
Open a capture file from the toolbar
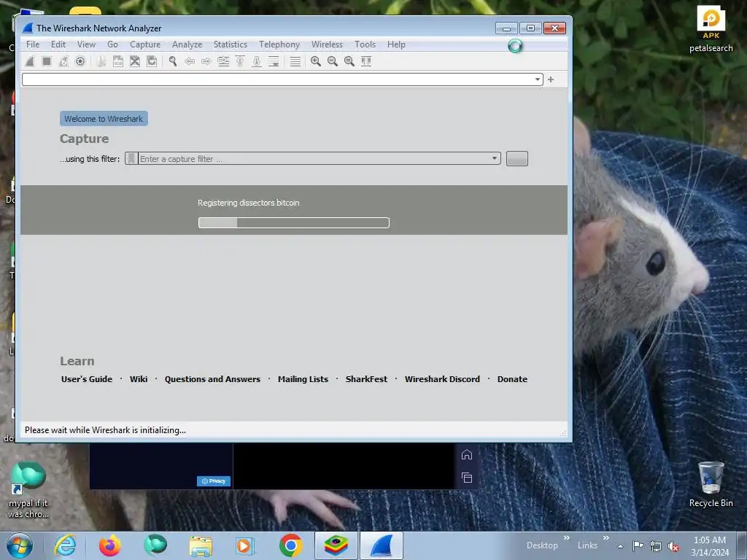101,61
